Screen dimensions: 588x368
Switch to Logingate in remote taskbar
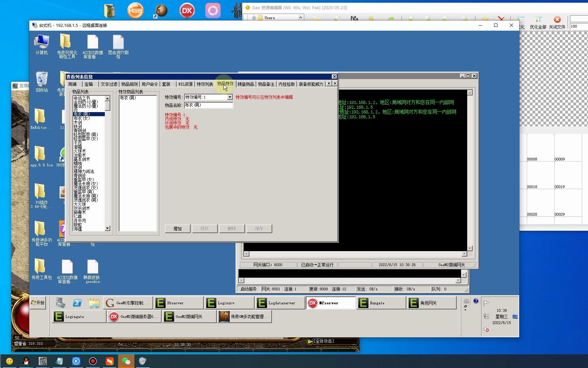pos(79,317)
